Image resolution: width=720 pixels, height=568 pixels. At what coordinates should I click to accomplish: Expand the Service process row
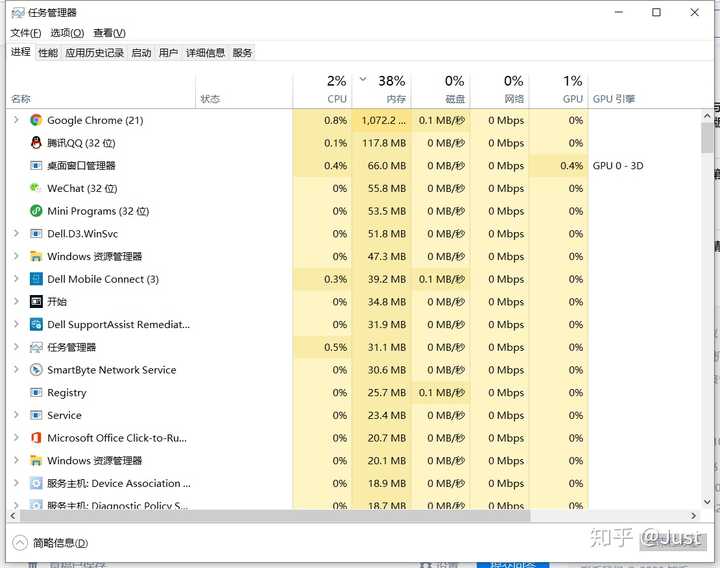point(16,415)
